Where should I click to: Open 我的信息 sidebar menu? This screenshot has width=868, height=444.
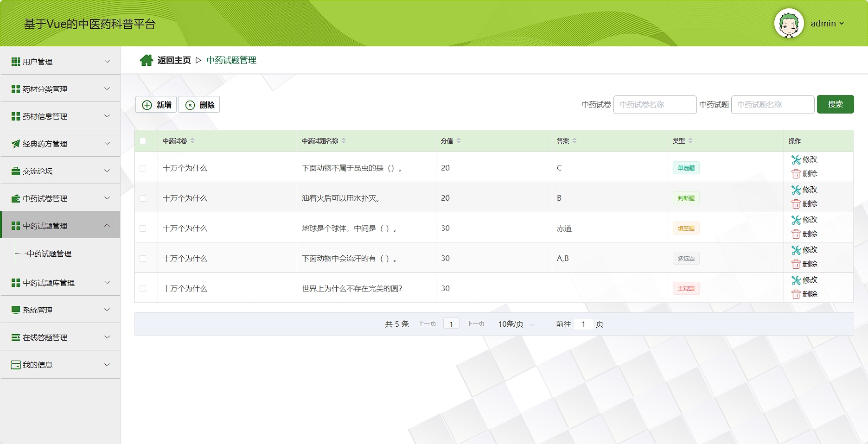60,365
